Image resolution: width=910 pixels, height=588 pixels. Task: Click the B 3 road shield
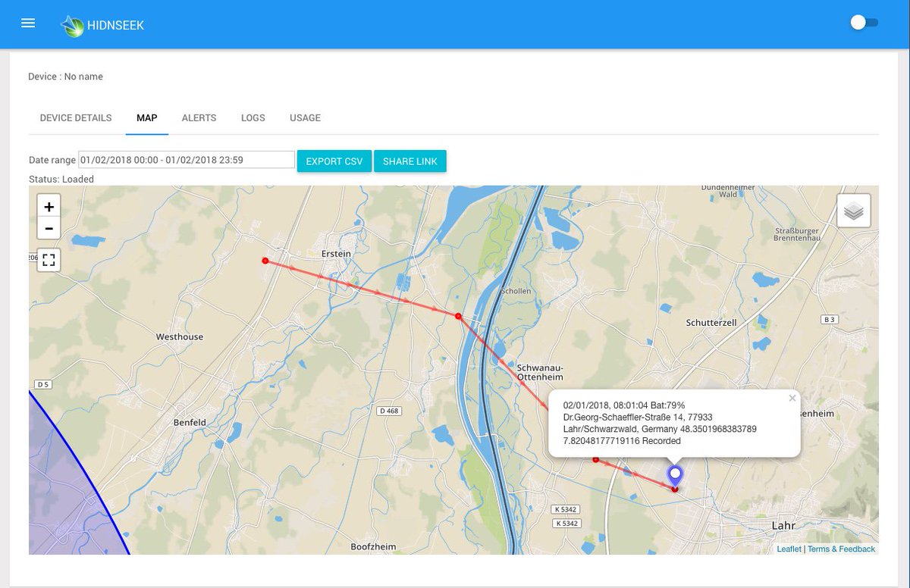[829, 320]
